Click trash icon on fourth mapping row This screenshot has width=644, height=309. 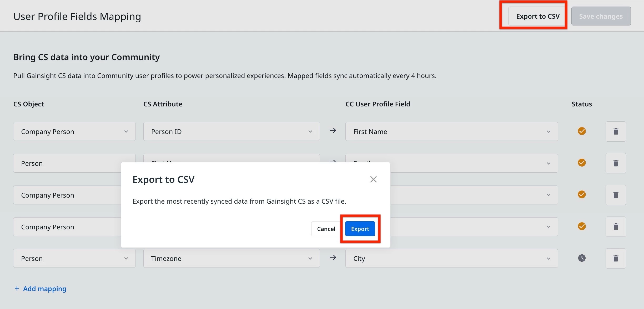tap(616, 226)
